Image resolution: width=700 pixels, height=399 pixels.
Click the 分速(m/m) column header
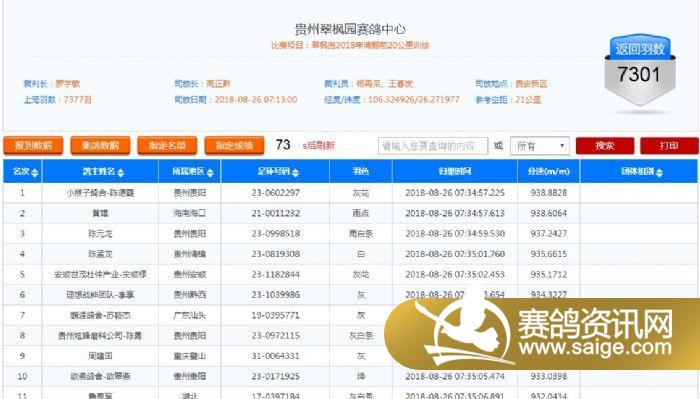click(549, 171)
